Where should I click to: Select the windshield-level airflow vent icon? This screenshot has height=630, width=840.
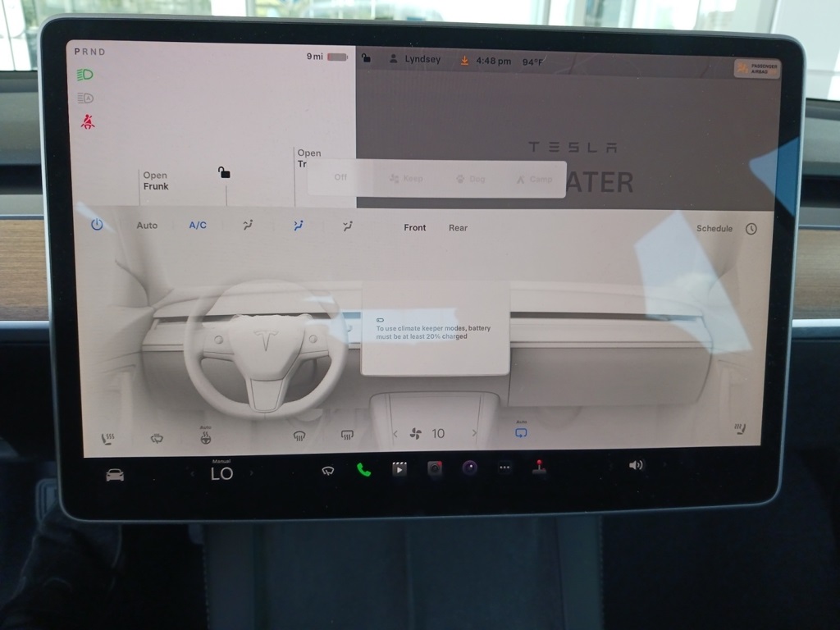coord(248,226)
